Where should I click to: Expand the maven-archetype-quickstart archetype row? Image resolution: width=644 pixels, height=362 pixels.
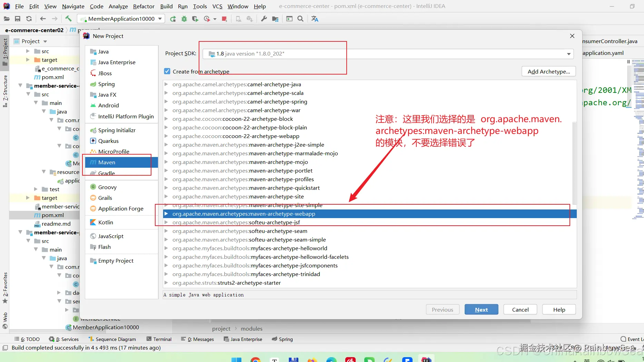tap(166, 188)
